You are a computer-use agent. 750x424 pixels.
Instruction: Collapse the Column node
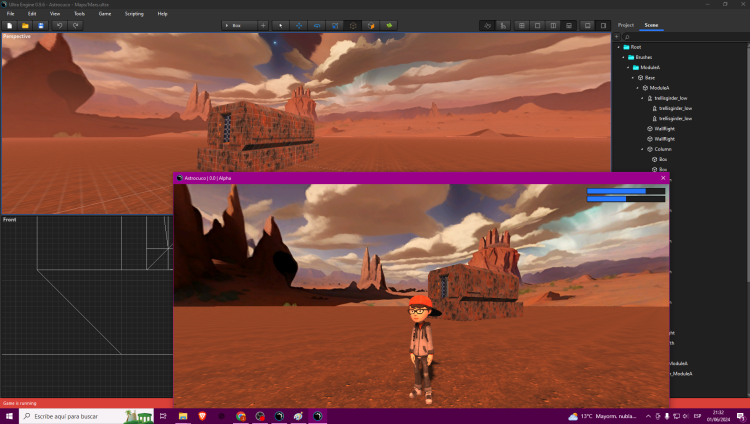pyautogui.click(x=643, y=149)
